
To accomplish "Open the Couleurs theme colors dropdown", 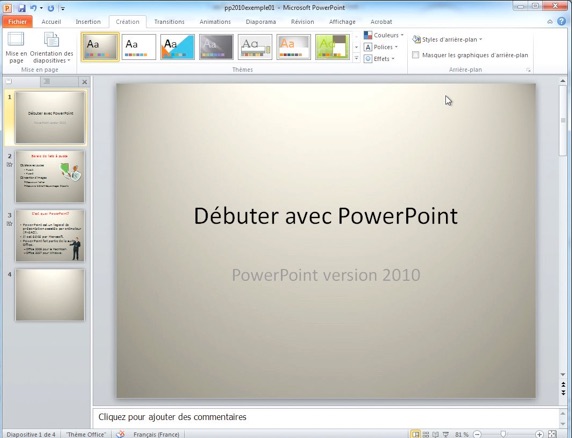I will tap(383, 35).
